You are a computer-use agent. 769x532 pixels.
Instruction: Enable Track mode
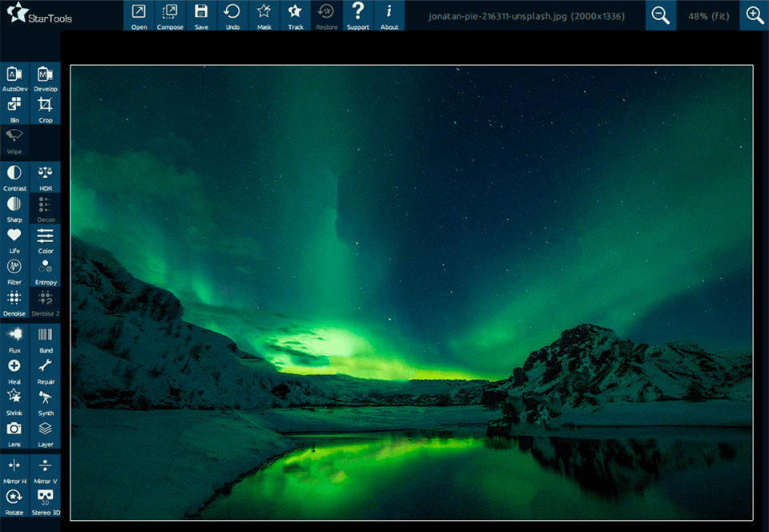point(295,14)
